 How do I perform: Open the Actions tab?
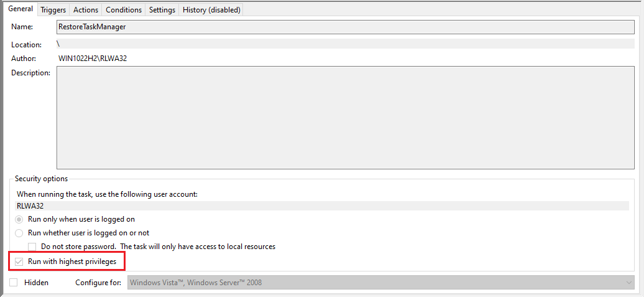coord(86,10)
